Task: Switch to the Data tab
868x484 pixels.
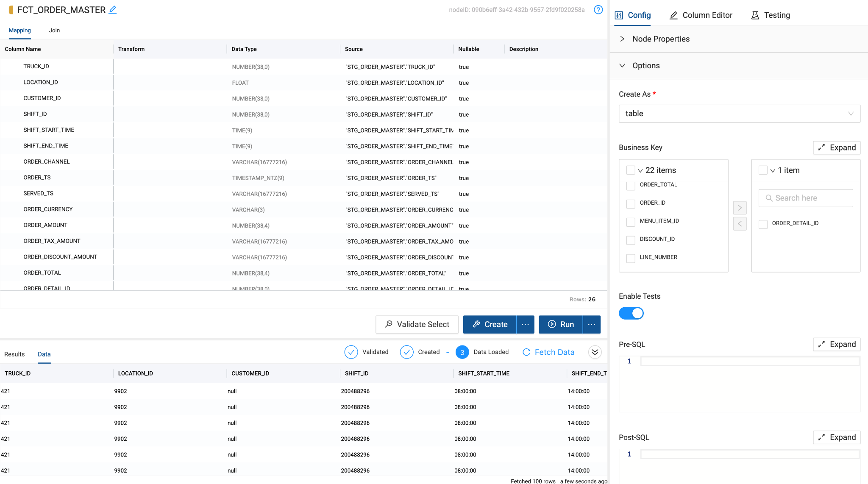Action: tap(44, 354)
